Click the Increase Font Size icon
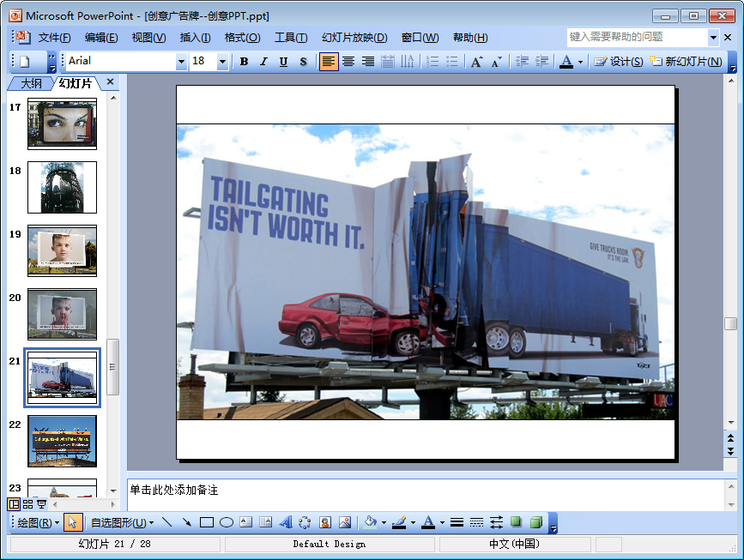The image size is (744, 560). click(x=477, y=62)
